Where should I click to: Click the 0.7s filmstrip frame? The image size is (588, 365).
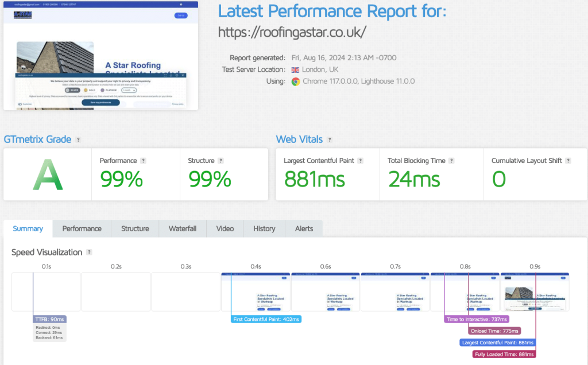pos(395,292)
